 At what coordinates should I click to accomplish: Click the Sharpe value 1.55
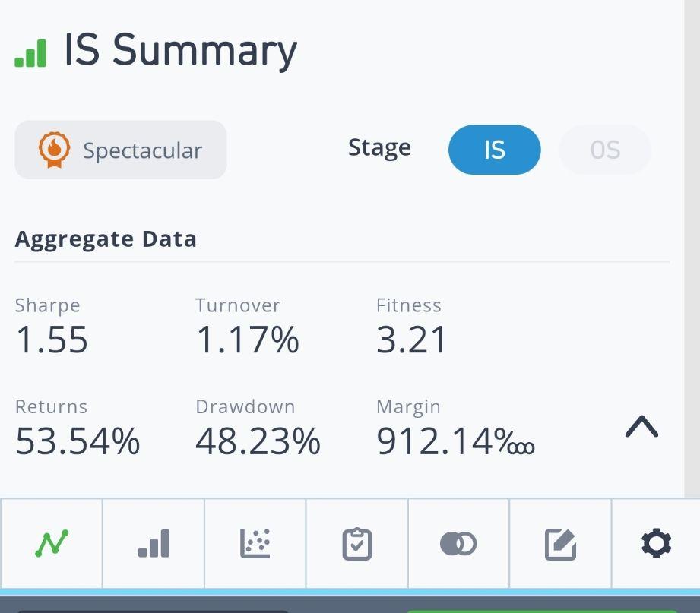[x=52, y=340]
